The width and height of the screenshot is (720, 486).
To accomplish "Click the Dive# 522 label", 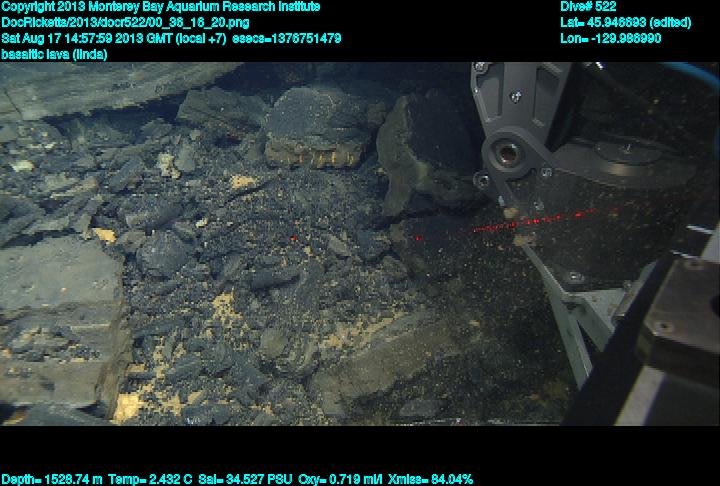I will point(588,7).
